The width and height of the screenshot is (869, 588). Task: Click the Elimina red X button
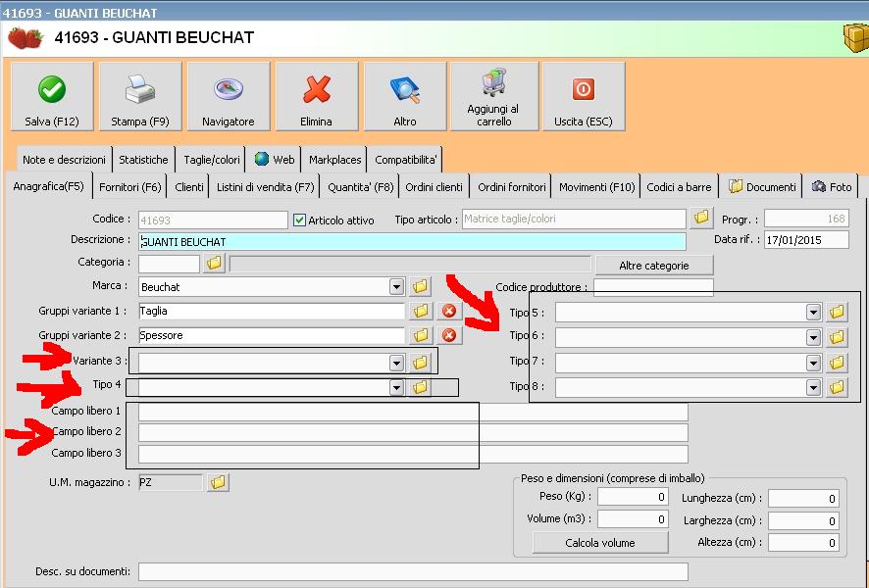317,97
